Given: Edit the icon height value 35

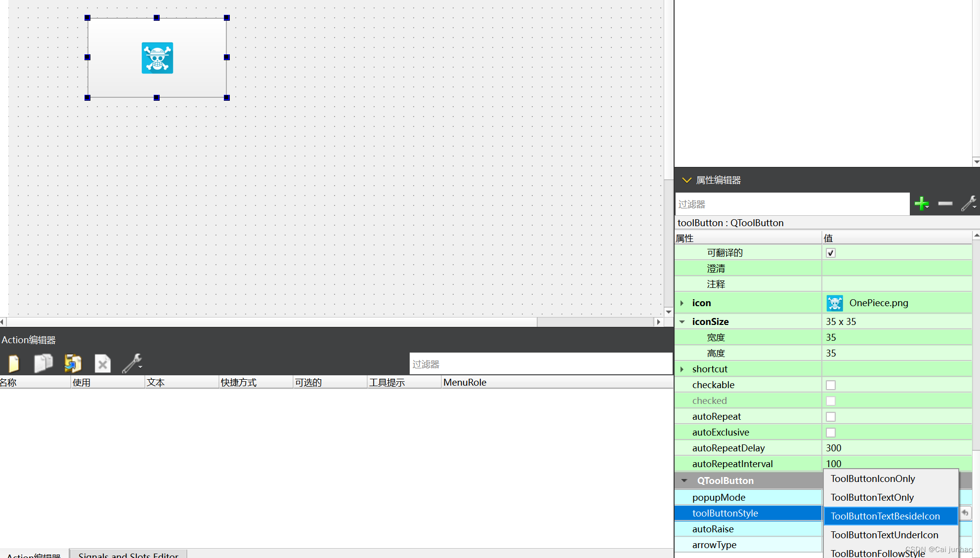Looking at the screenshot, I should (896, 353).
